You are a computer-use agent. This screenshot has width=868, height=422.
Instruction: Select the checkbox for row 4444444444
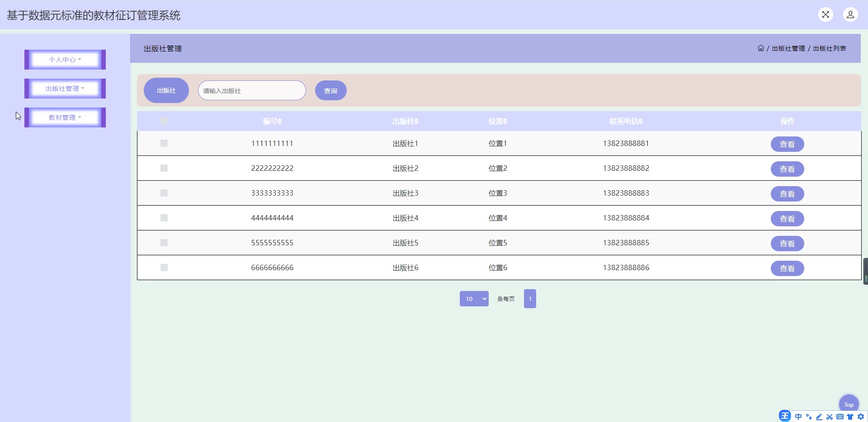pos(164,218)
